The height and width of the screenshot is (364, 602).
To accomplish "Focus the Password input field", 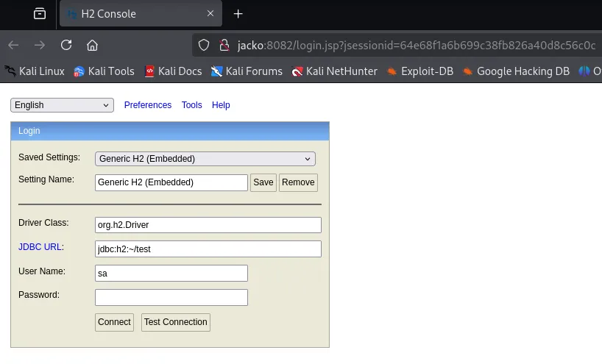I will click(171, 298).
